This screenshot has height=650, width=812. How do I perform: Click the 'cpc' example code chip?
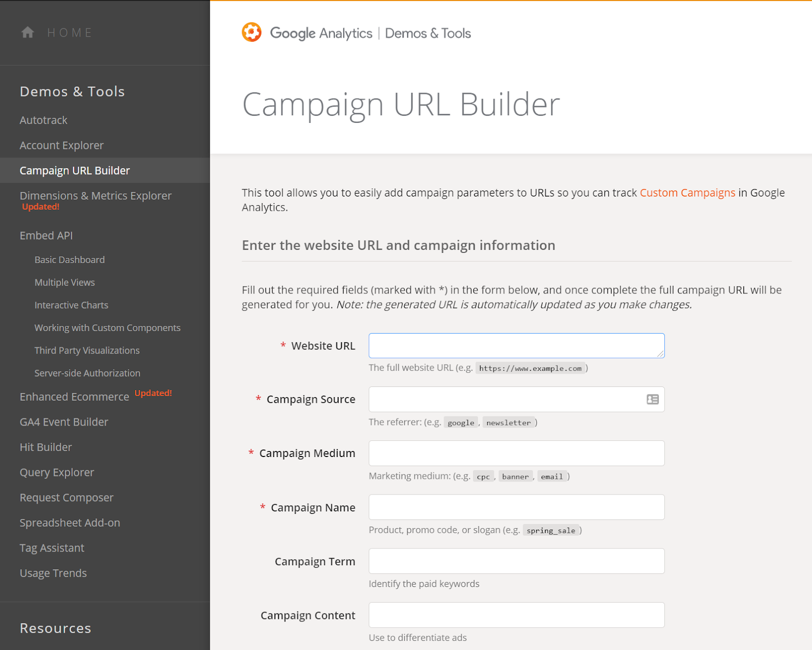484,476
